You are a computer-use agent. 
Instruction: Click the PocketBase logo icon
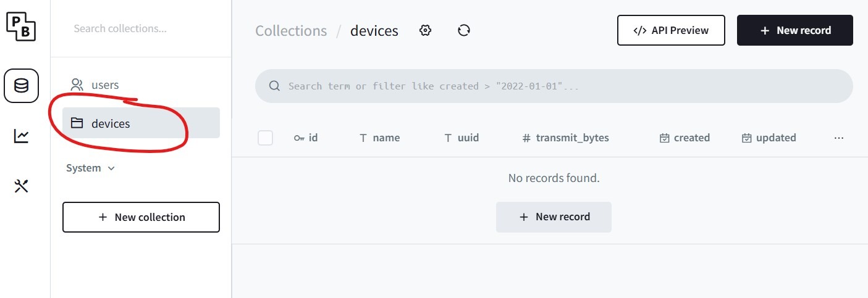pos(22,27)
